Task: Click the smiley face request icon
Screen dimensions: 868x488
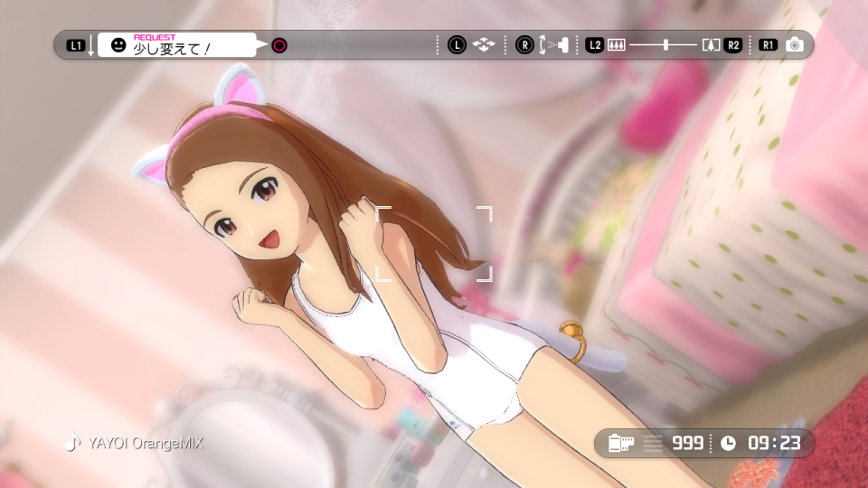Action: click(x=118, y=44)
